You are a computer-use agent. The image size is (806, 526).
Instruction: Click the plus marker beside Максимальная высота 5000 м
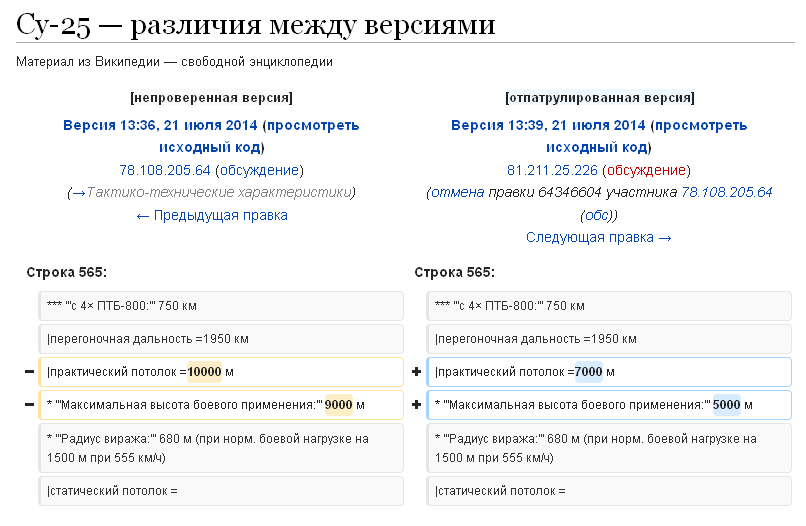click(417, 405)
